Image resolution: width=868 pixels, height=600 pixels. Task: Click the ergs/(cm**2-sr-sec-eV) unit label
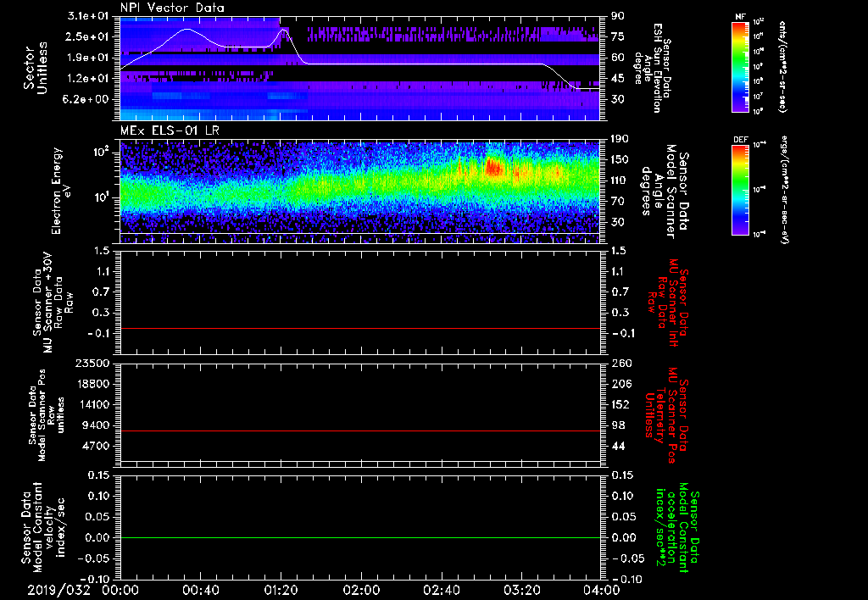784,190
